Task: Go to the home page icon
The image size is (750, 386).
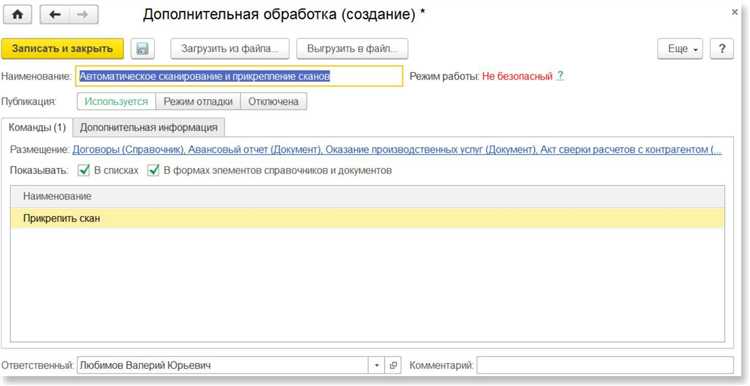Action: tap(17, 15)
